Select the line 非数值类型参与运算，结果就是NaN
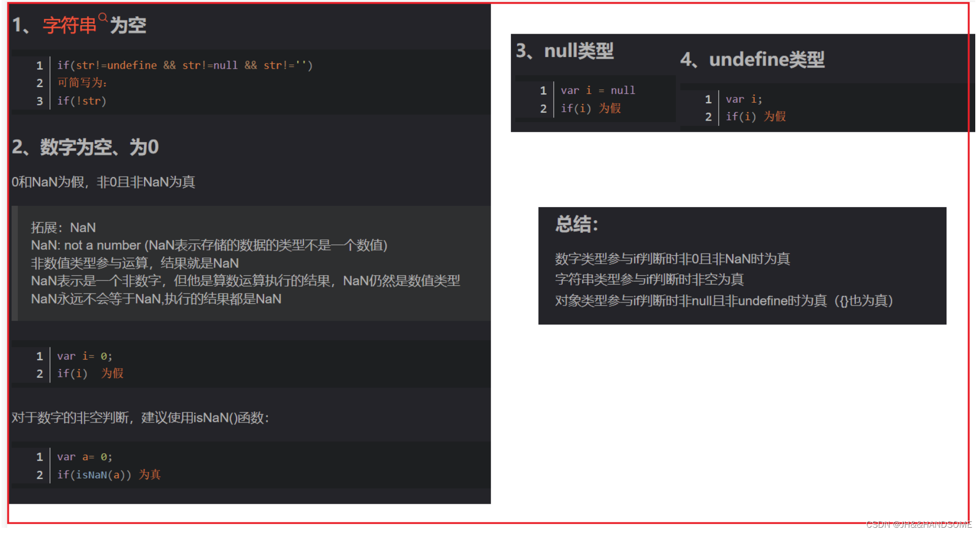The width and height of the screenshot is (980, 533). [x=135, y=263]
